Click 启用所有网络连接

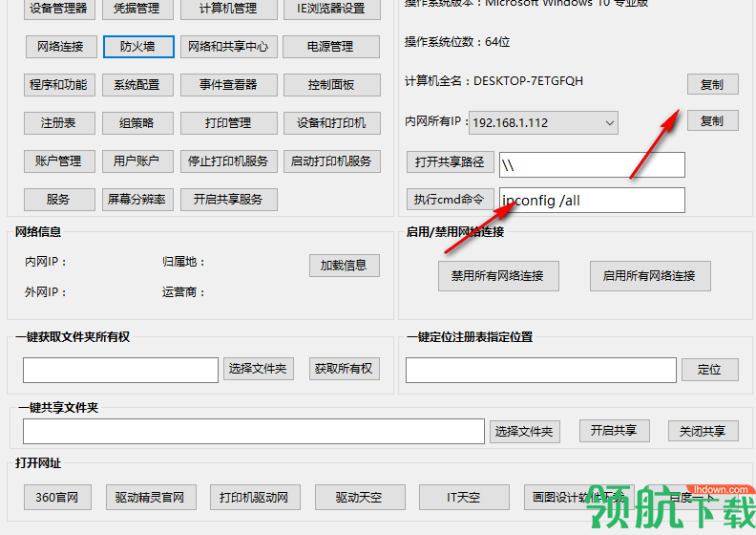(x=650, y=276)
